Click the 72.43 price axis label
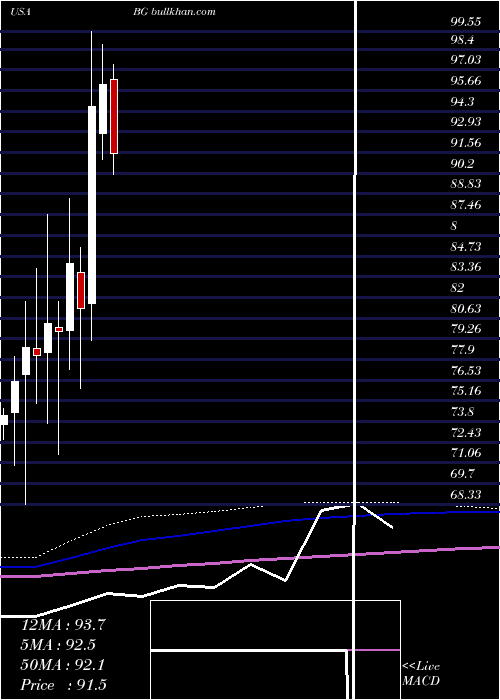Viewport: 500px width, 700px height. (466, 433)
